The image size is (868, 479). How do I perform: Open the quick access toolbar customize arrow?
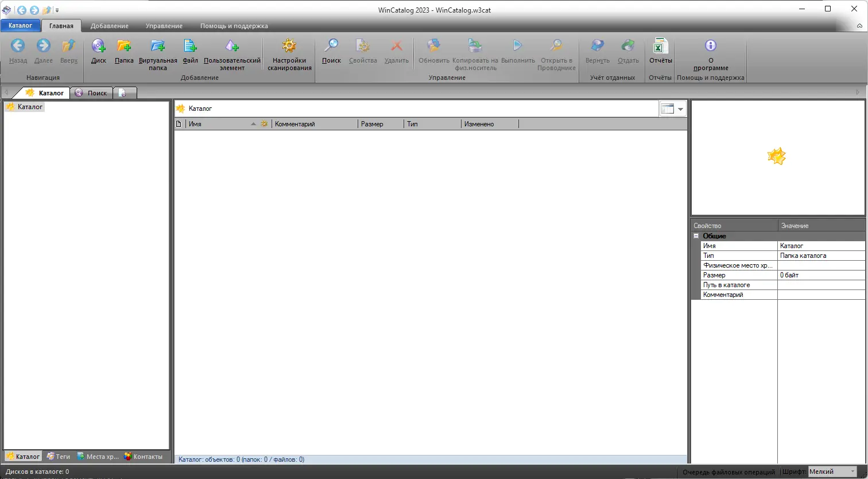pyautogui.click(x=57, y=10)
